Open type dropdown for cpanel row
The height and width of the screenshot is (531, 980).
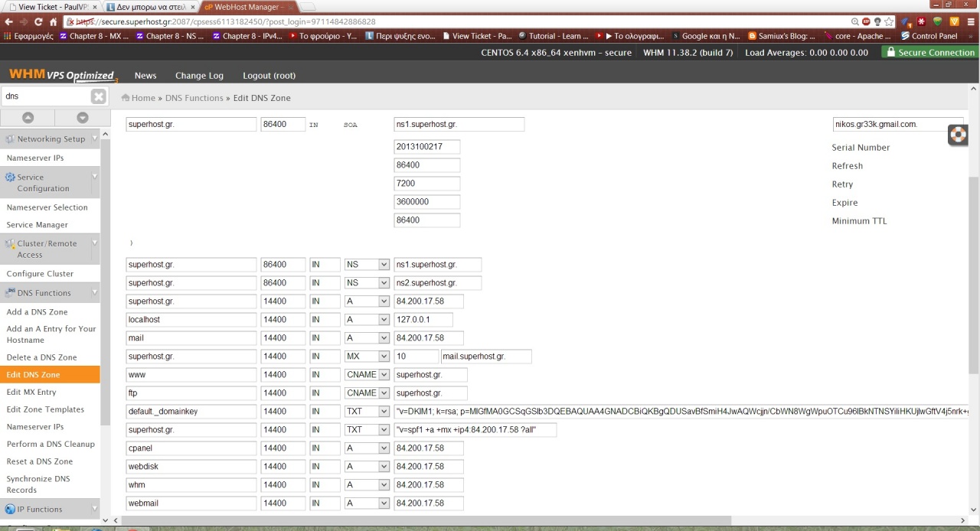(x=367, y=448)
